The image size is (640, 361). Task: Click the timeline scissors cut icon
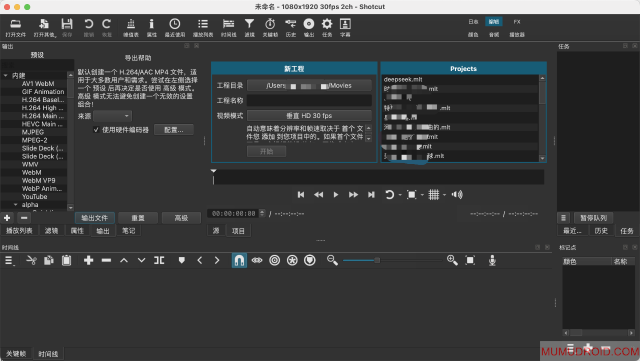[31, 260]
